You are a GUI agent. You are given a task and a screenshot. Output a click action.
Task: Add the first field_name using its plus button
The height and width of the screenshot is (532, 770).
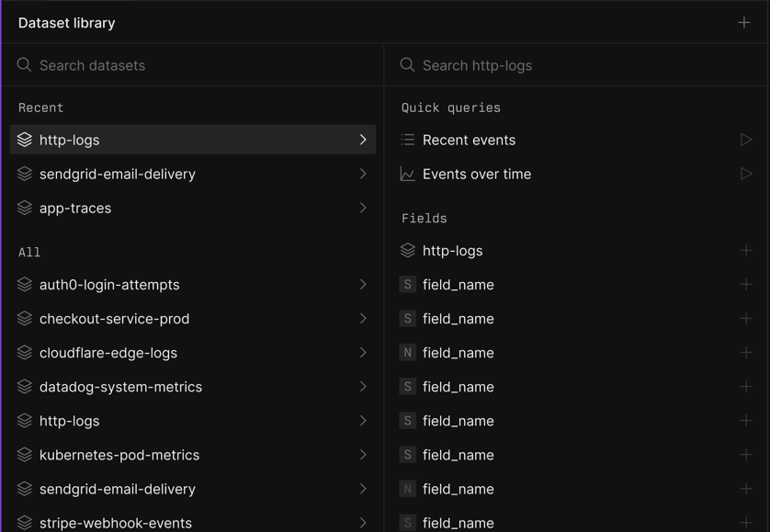pyautogui.click(x=746, y=284)
